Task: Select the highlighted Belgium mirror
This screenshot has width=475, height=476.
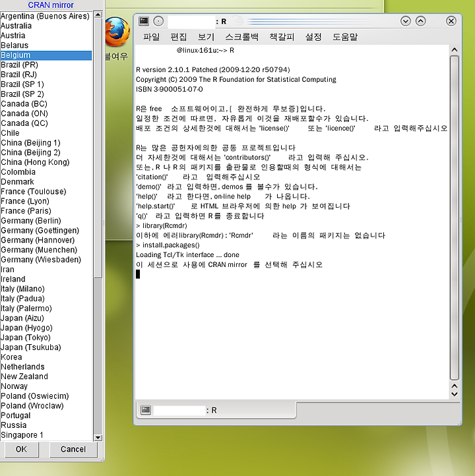Action: coord(46,55)
